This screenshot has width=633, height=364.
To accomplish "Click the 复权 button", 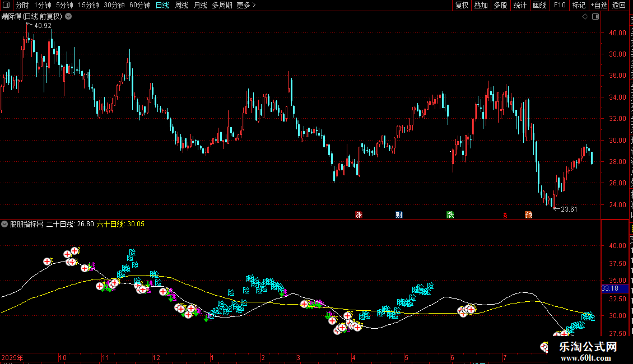I will [462, 5].
